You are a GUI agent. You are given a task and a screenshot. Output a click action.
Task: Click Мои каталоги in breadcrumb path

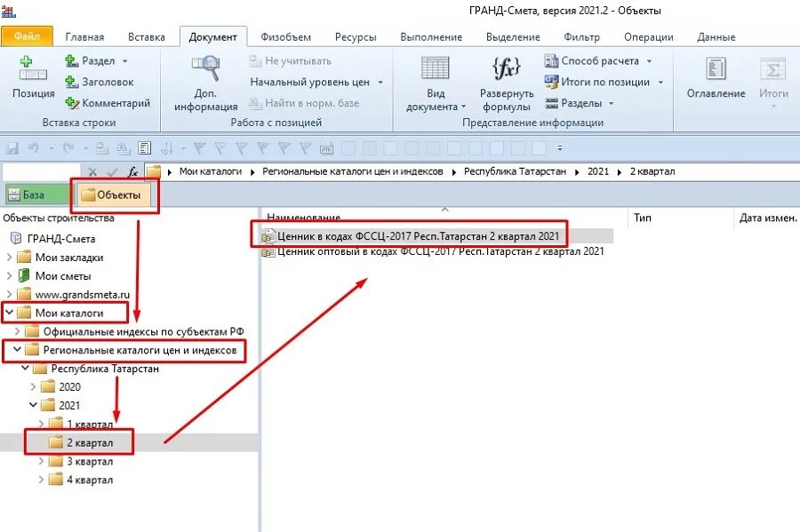click(210, 171)
